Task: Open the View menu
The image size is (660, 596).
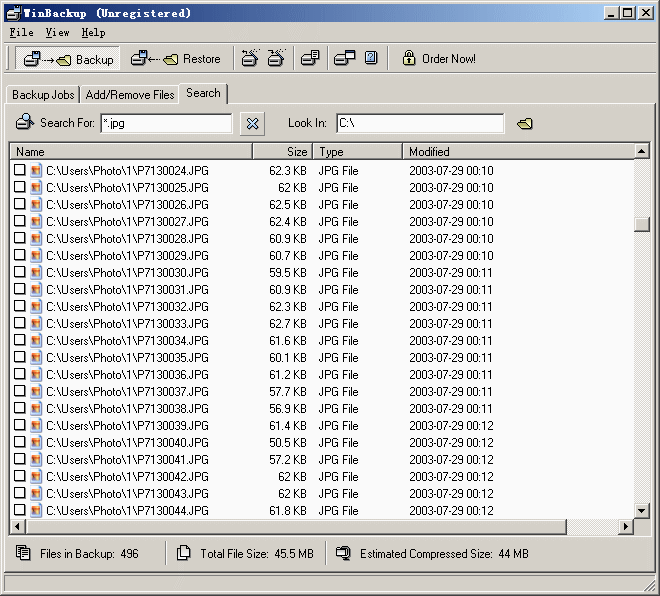Action: click(57, 32)
